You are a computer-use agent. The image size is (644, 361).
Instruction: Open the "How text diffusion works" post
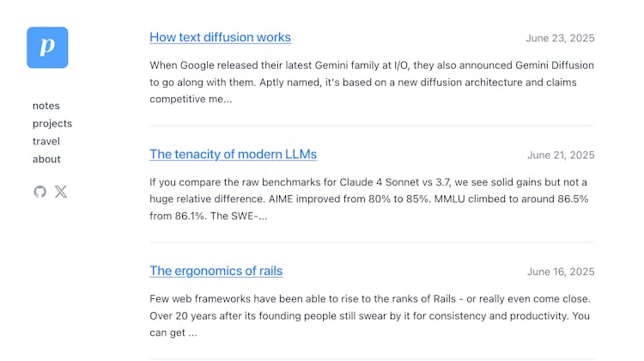(220, 38)
